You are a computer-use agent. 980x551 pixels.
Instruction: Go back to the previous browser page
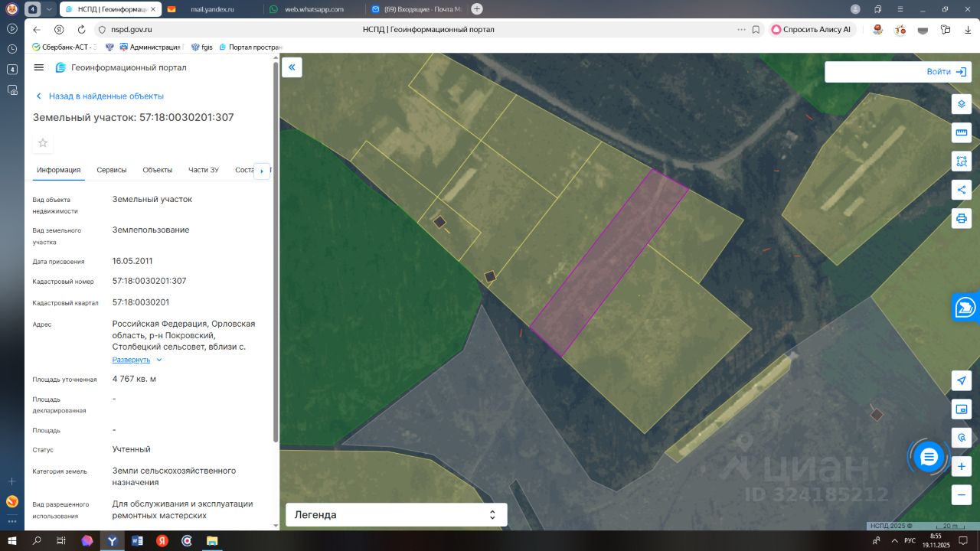(x=36, y=30)
